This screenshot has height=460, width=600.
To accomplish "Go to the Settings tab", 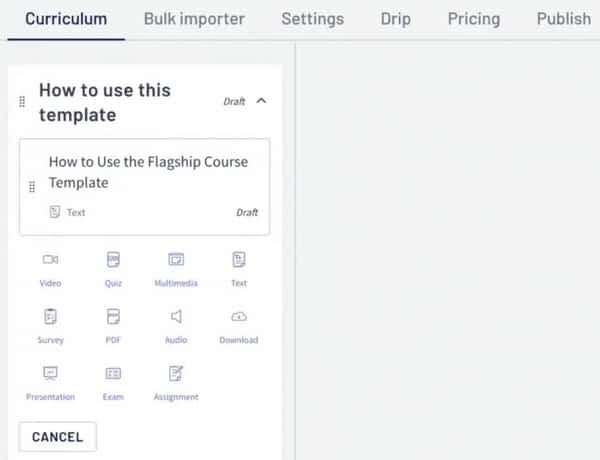I will (x=313, y=19).
